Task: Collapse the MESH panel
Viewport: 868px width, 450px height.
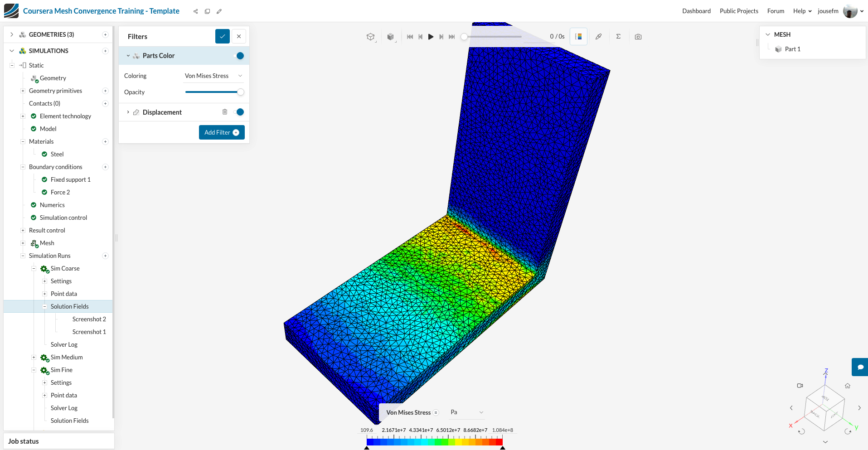Action: tap(768, 34)
